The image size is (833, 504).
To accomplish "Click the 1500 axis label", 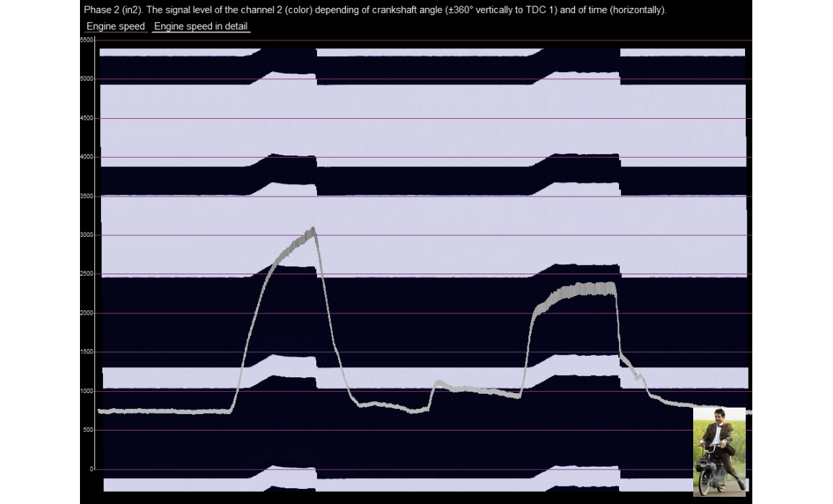I will (86, 352).
